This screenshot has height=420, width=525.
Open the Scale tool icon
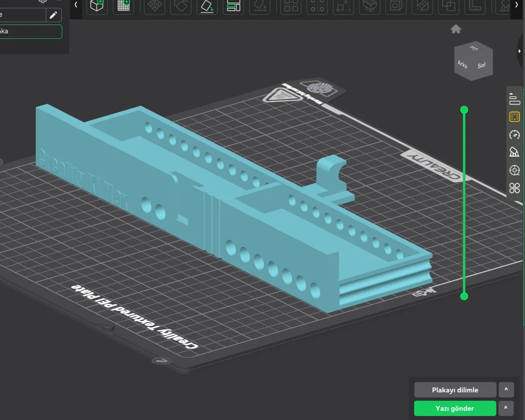click(344, 6)
